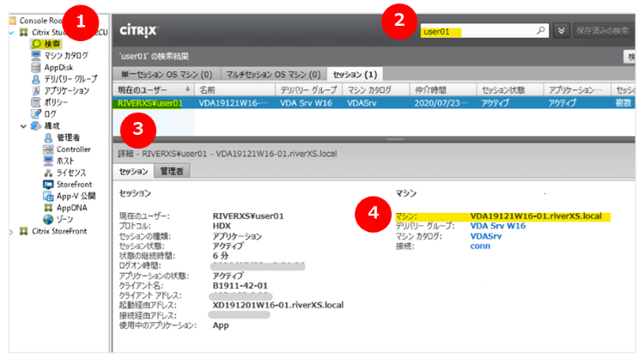Open the AppDNA node icon
Viewport: 644px width, 359px height.
pyautogui.click(x=48, y=208)
